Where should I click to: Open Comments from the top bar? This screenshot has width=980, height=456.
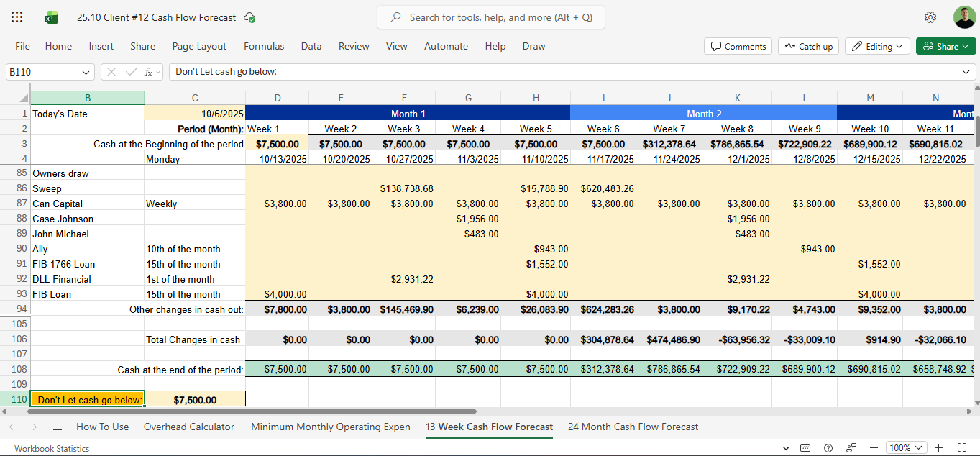click(738, 45)
